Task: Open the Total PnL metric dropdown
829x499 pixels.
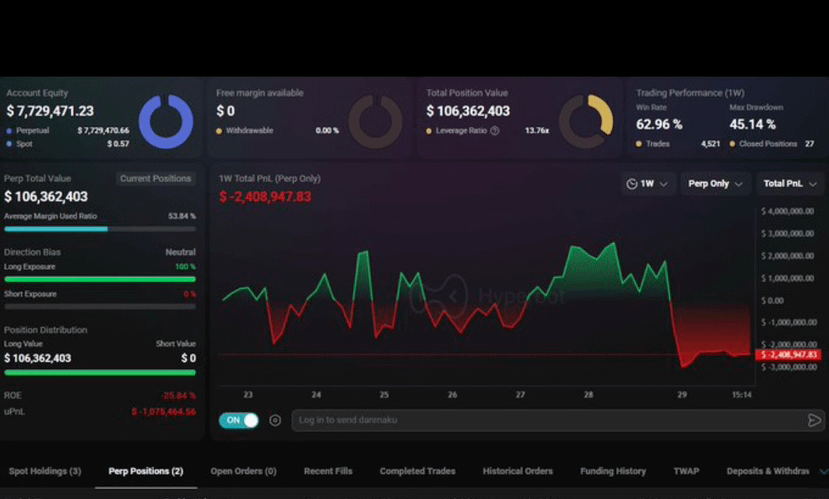Action: pyautogui.click(x=790, y=184)
